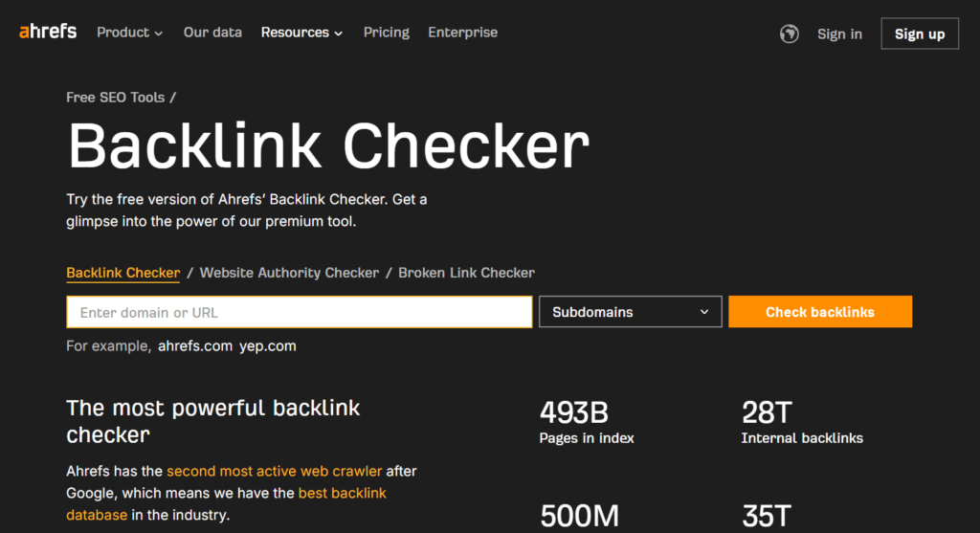Expand the Product menu
This screenshot has height=533, width=980.
(129, 33)
